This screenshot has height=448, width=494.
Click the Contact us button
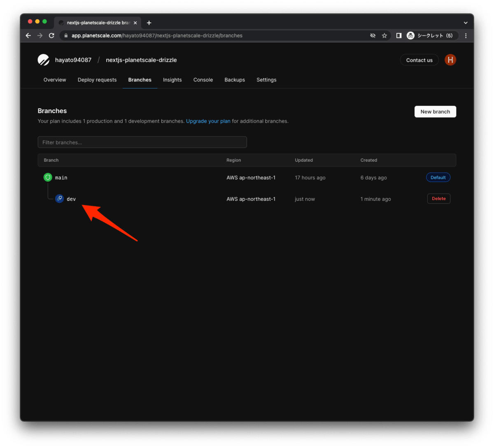(419, 60)
